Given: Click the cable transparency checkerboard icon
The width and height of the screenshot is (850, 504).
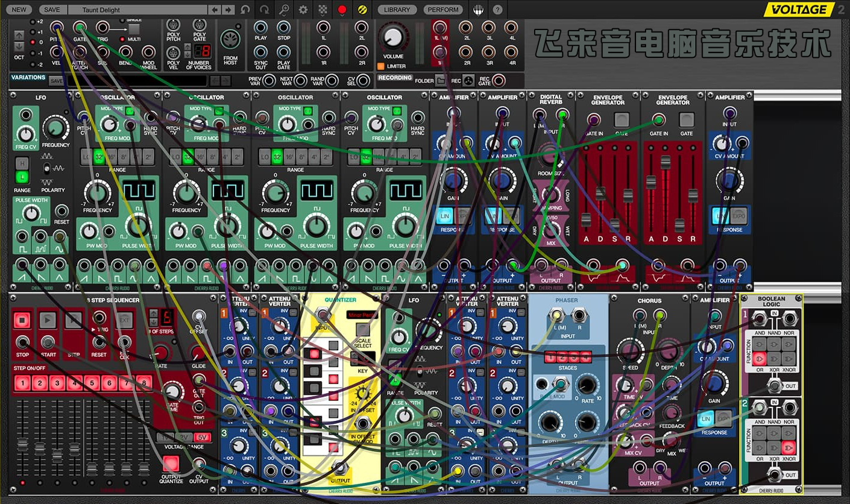Looking at the screenshot, I should point(323,10).
